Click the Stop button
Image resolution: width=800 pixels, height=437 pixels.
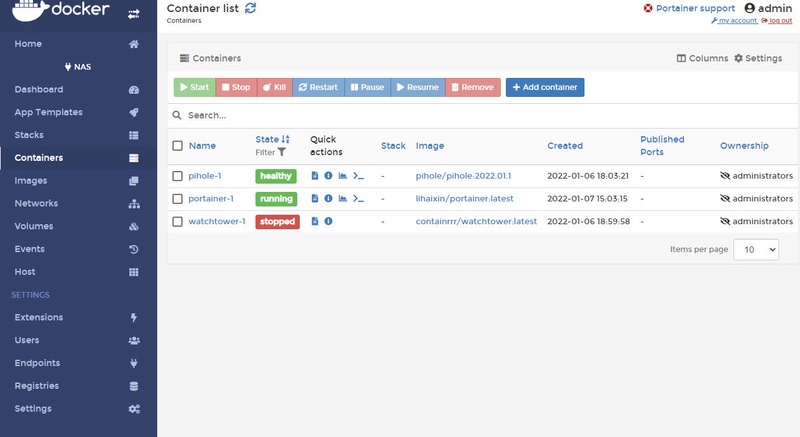pyautogui.click(x=236, y=87)
